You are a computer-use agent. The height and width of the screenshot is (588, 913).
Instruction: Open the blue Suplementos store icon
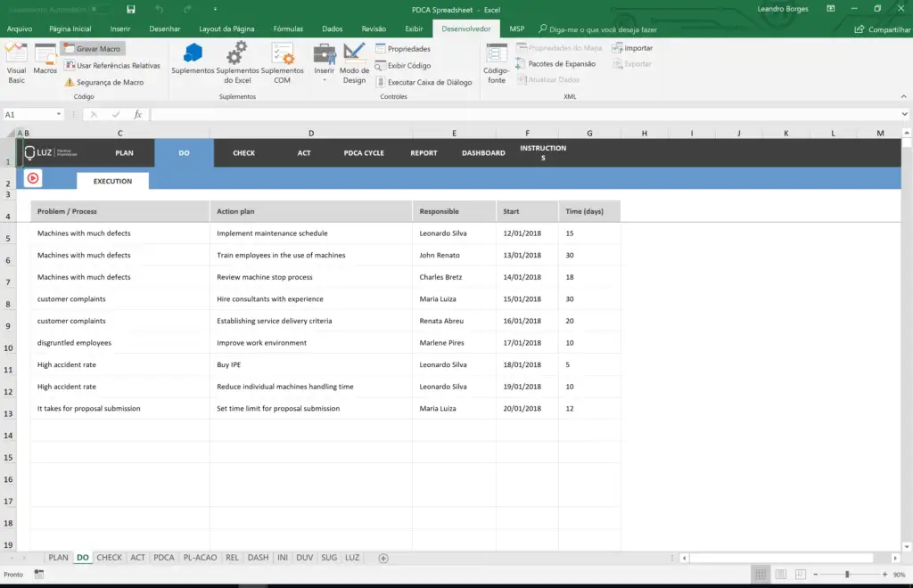click(193, 58)
